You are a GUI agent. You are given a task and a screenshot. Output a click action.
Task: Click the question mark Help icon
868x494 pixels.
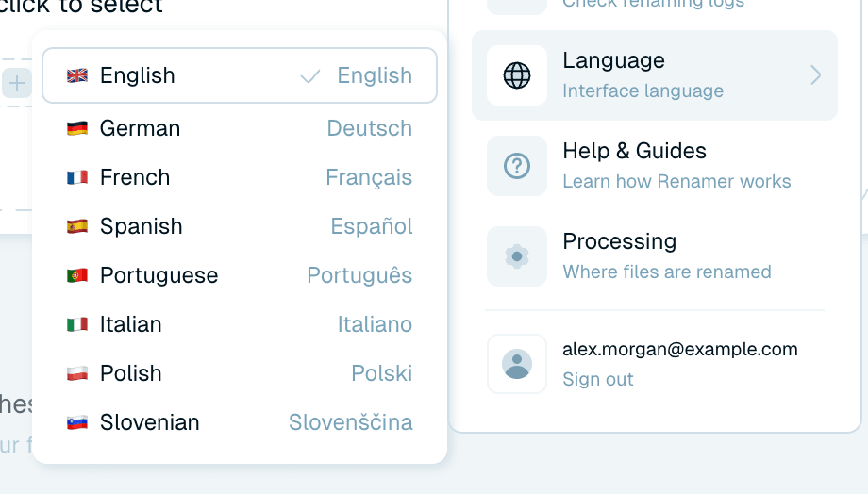click(x=517, y=166)
